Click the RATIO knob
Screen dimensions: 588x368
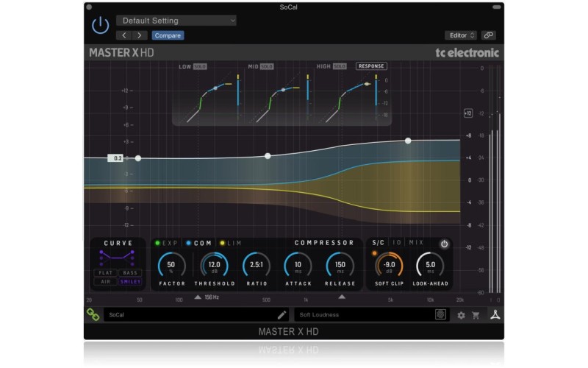pos(257,265)
